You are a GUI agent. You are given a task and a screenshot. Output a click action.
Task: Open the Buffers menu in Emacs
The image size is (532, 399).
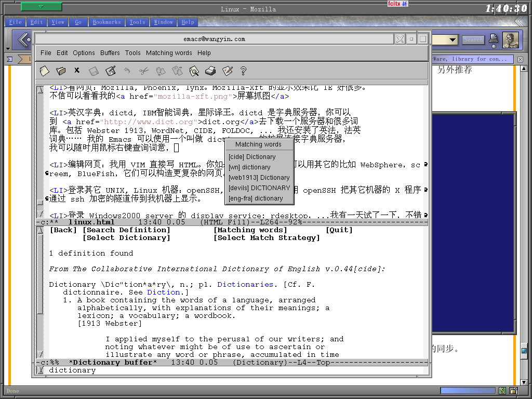[110, 53]
